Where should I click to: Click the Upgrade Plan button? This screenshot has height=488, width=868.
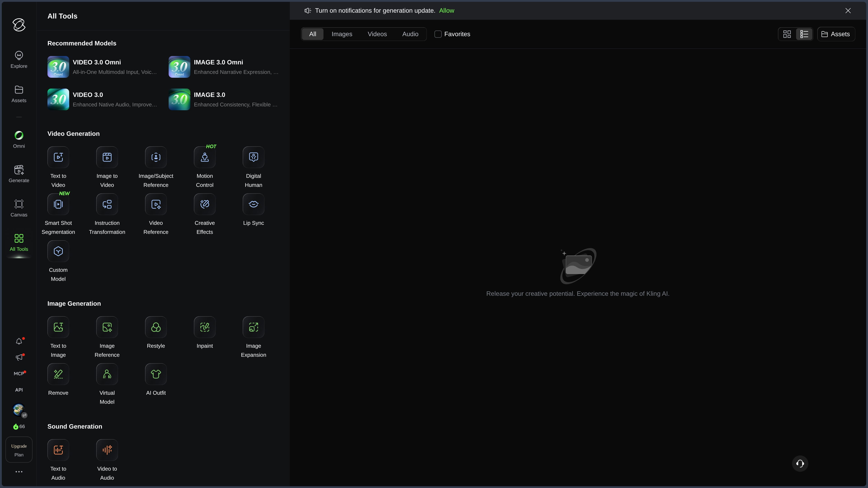tap(19, 450)
